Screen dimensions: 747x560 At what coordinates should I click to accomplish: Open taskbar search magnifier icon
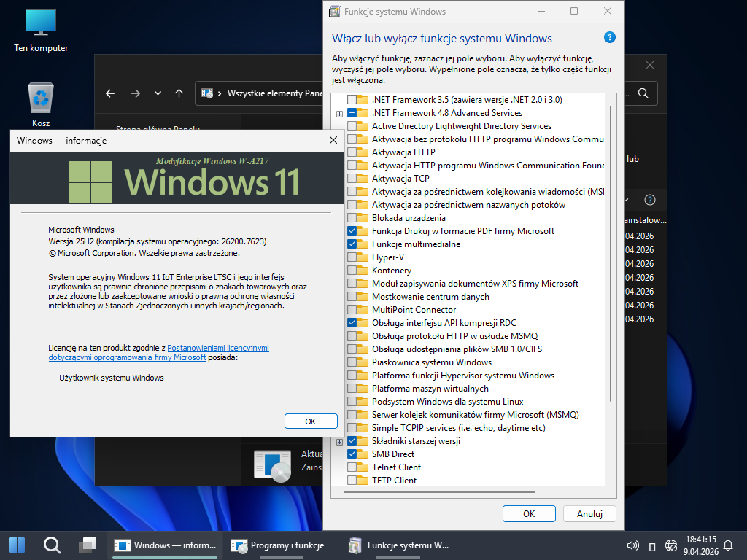point(52,545)
